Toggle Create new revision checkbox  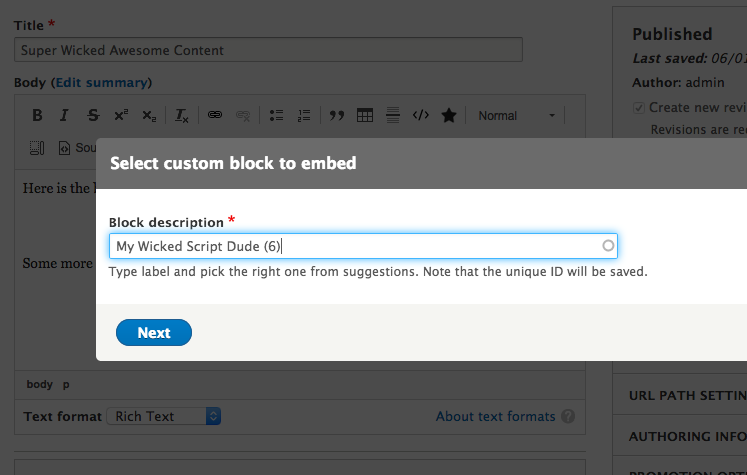tap(638, 107)
